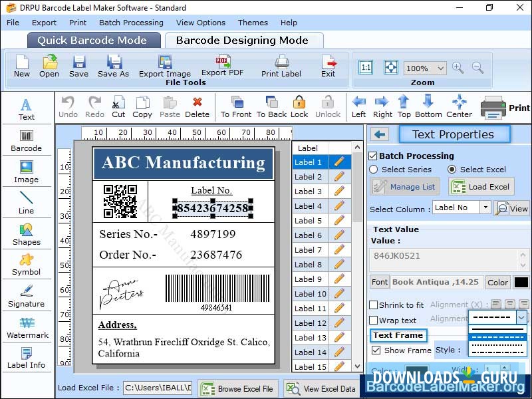Select the Signature tool
Image resolution: width=532 pixels, height=399 pixels.
pos(27,296)
